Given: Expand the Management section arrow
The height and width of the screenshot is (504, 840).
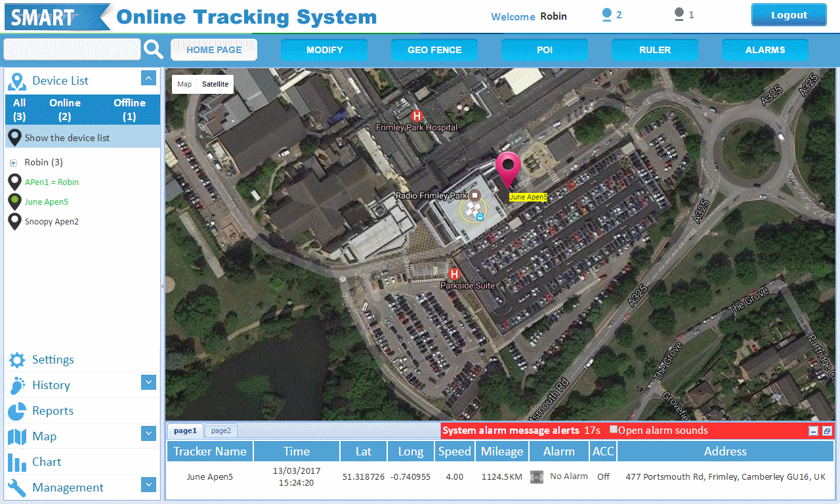Looking at the screenshot, I should tap(148, 484).
